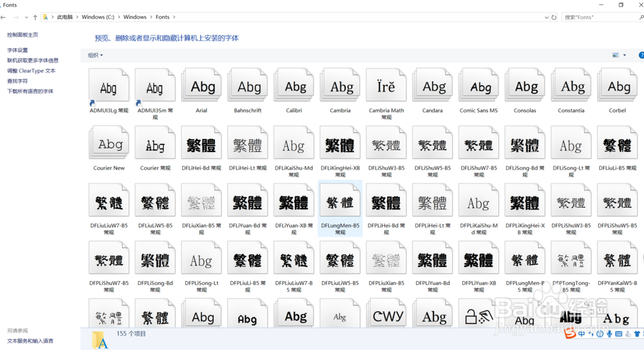Select the DFPTongTong-B5 font icon
This screenshot has width=644, height=350.
click(571, 258)
